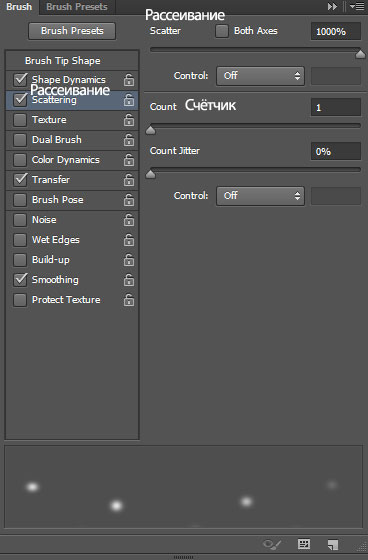The width and height of the screenshot is (368, 560).
Task: Toggle lock icon for Smoothing
Action: coord(129,280)
